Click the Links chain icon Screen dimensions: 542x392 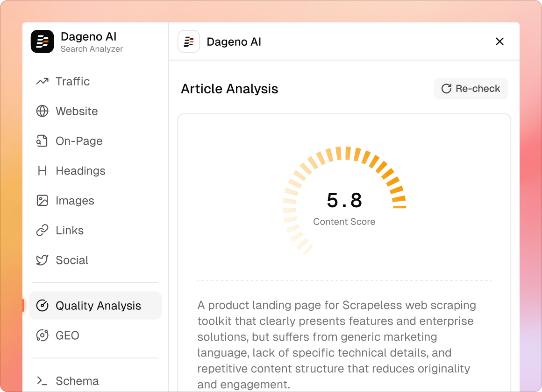(43, 231)
